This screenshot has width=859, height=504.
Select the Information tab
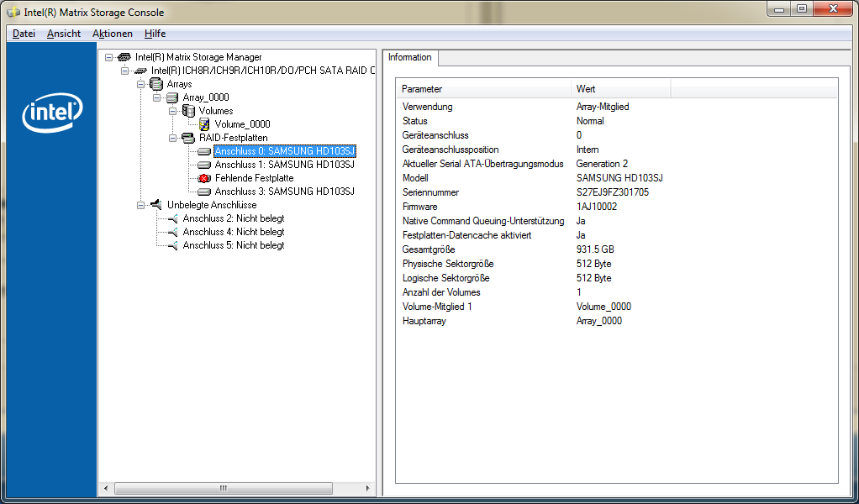coord(410,57)
